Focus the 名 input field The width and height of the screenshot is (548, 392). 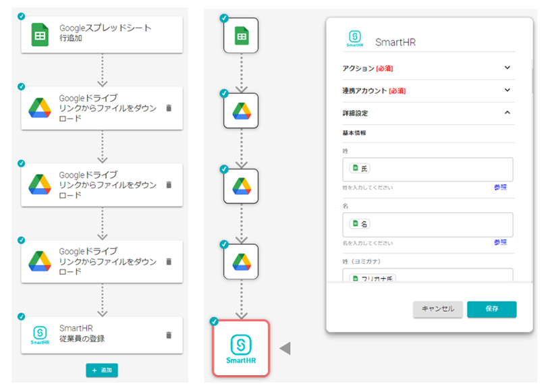[x=428, y=225]
